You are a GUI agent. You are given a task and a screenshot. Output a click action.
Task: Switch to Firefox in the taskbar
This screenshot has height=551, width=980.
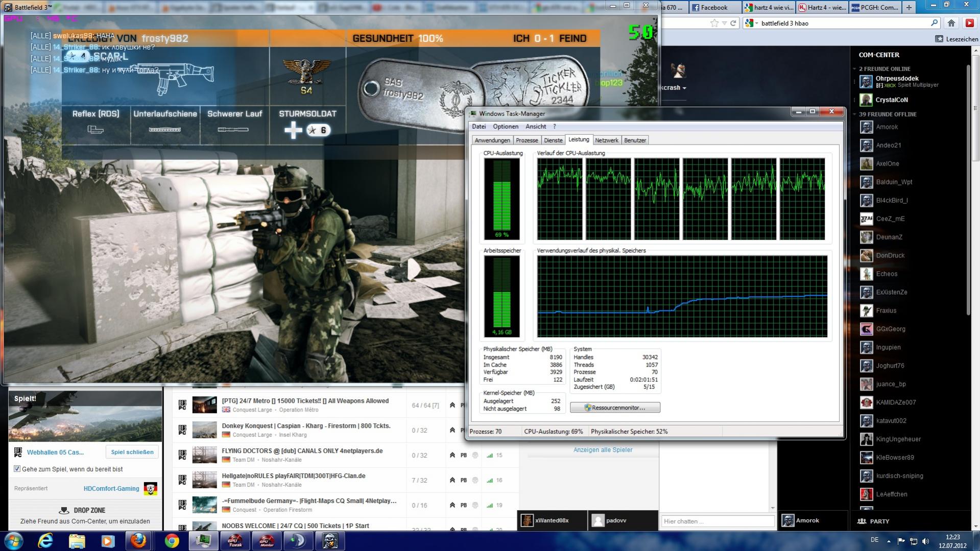[139, 541]
